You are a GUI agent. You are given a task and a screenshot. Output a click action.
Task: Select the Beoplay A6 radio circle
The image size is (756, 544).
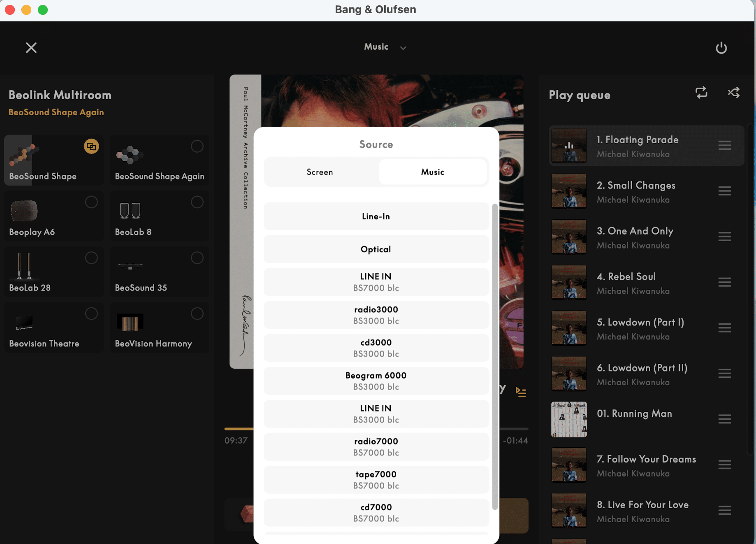(91, 202)
